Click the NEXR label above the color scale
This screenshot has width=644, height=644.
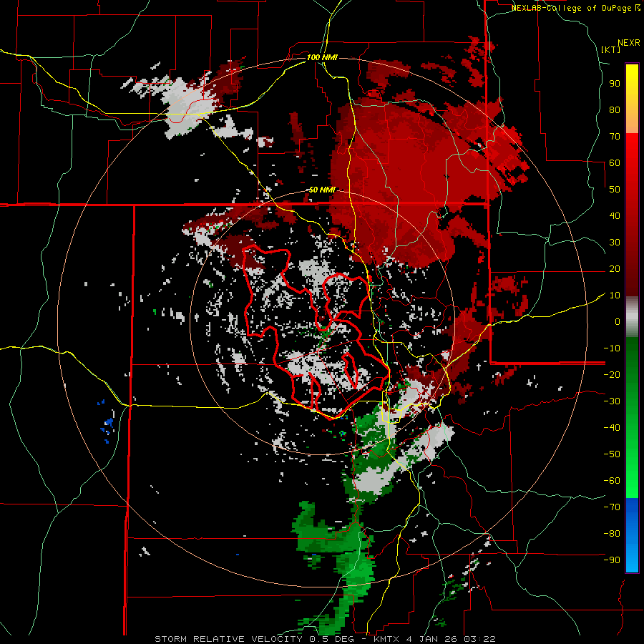(629, 43)
